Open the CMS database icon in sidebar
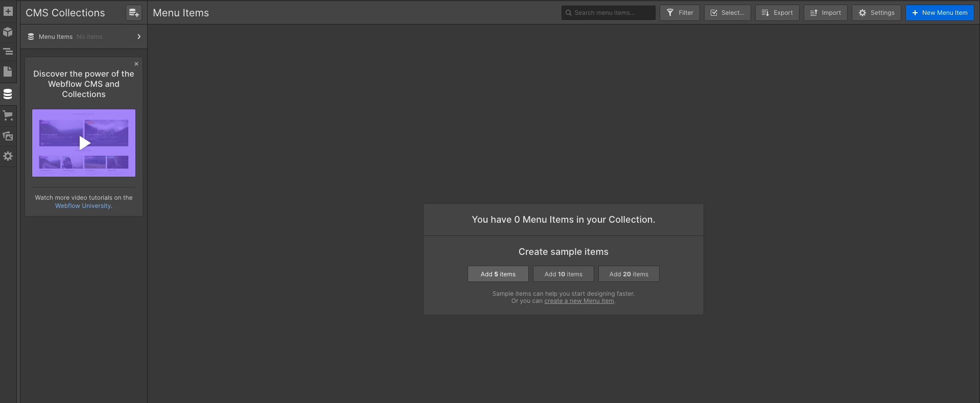The height and width of the screenshot is (403, 980). pyautogui.click(x=8, y=94)
